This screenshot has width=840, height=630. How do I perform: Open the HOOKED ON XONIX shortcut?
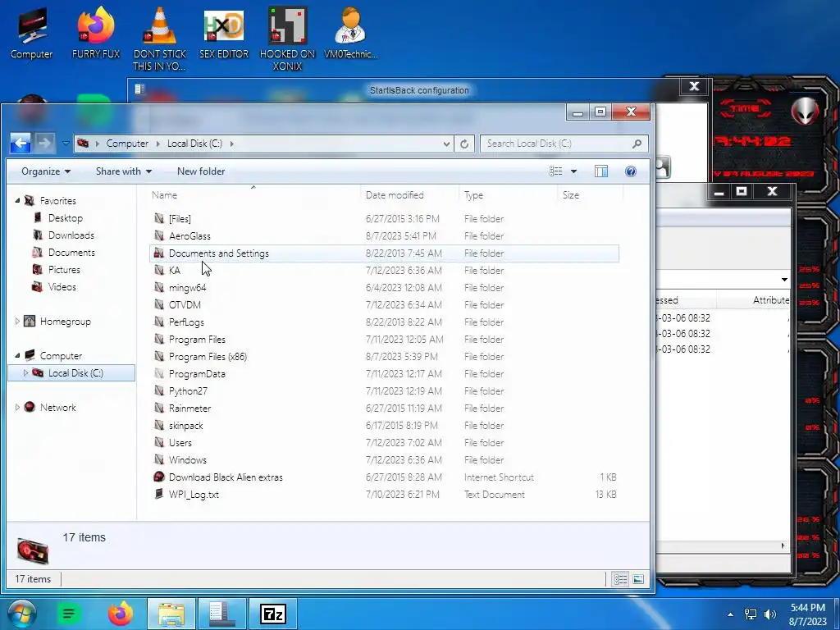[x=287, y=39]
